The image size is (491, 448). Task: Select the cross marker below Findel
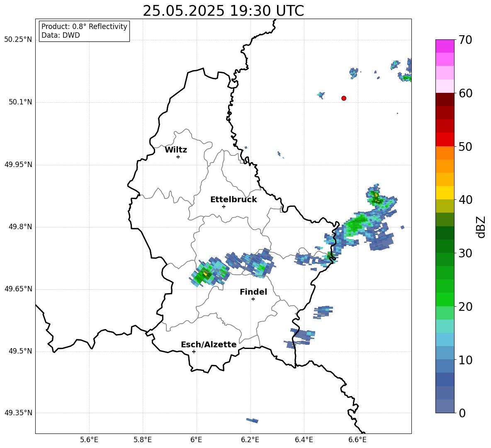(x=253, y=299)
